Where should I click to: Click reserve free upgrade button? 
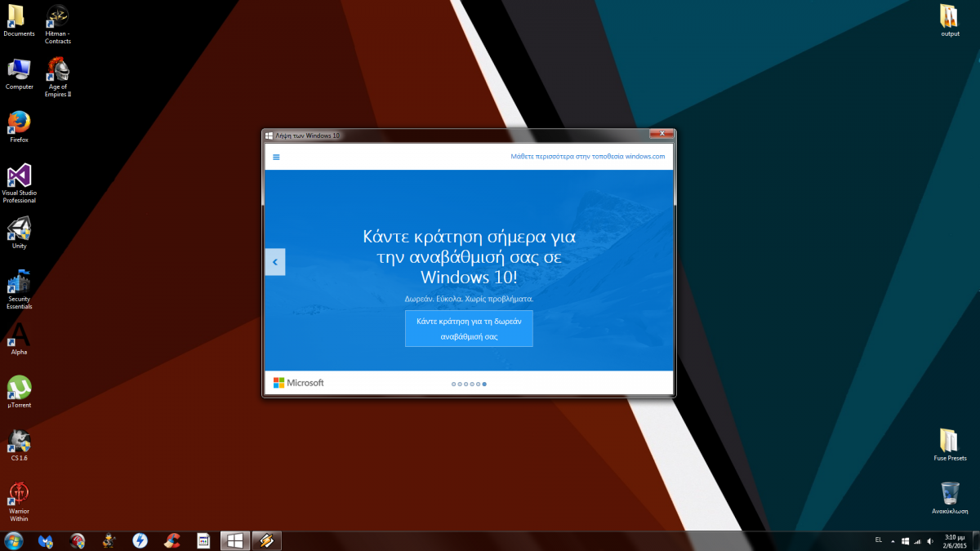click(x=469, y=328)
